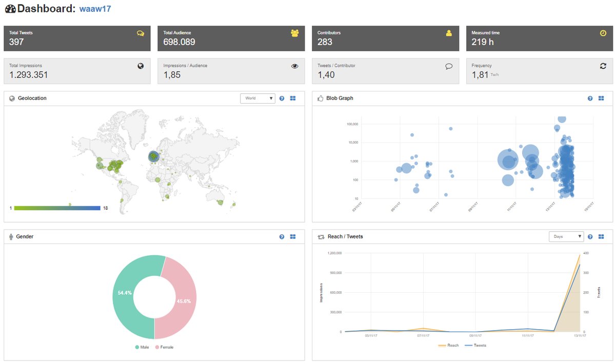Click the Reach / Tweets grid layout icon

(601, 237)
